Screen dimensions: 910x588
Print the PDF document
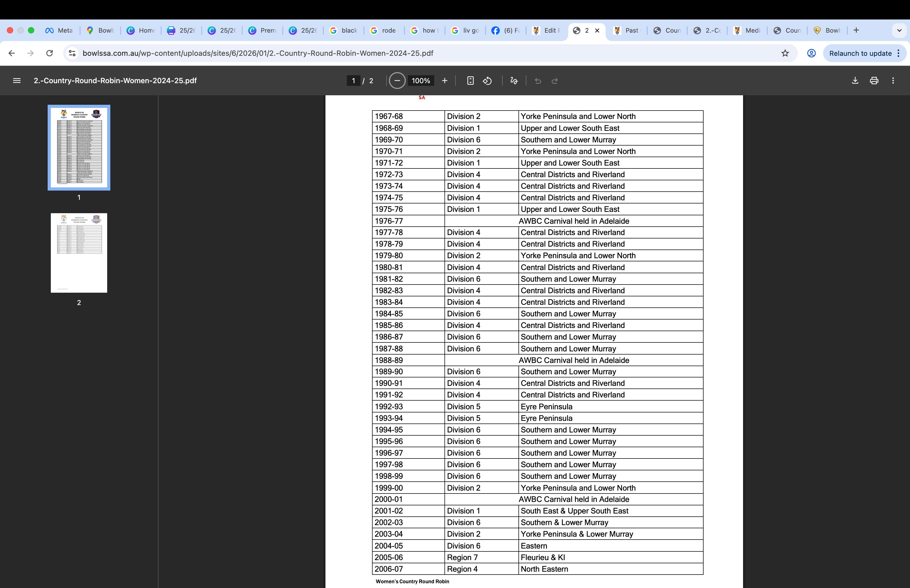(874, 81)
